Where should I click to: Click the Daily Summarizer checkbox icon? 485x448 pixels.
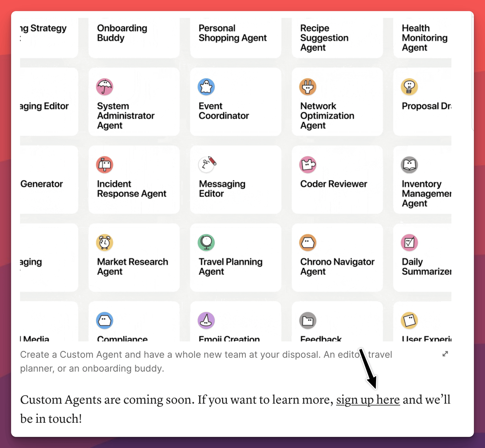tap(409, 242)
